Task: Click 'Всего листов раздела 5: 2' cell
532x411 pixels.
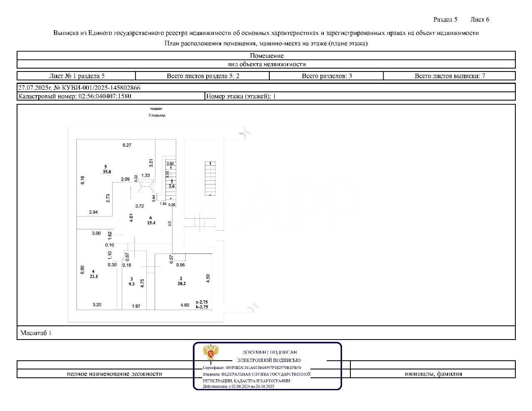Action: 203,76
